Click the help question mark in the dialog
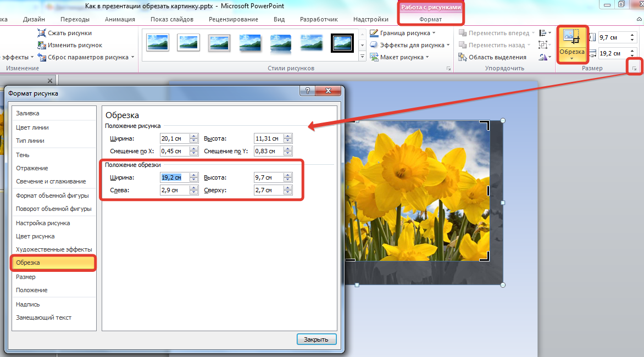644x357 pixels. 307,91
